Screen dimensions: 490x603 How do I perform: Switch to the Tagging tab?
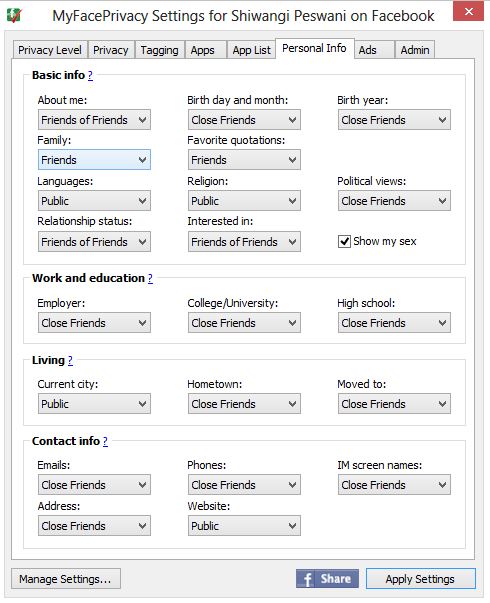pyautogui.click(x=160, y=50)
